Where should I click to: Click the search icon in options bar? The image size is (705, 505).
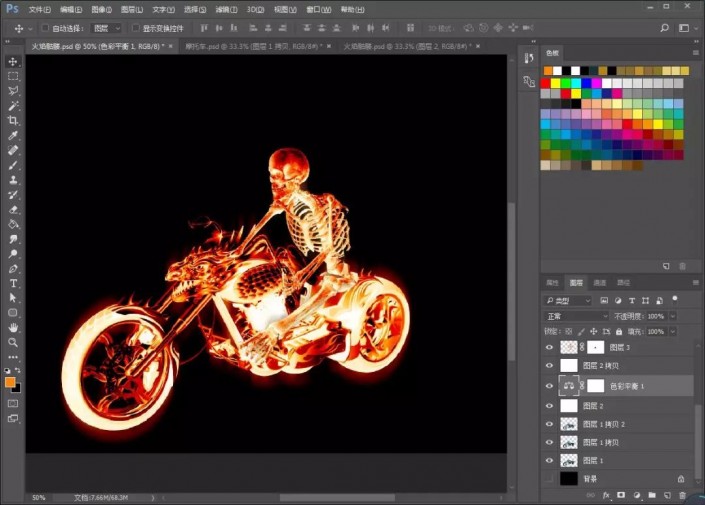click(x=665, y=28)
